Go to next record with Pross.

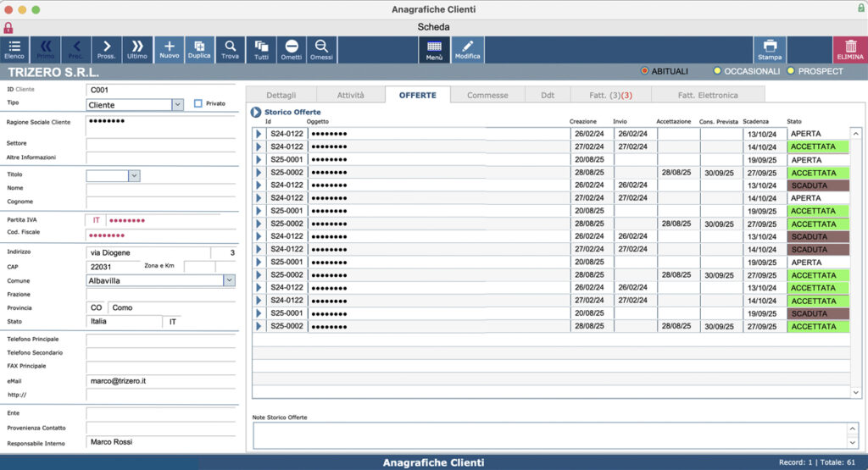coord(106,50)
